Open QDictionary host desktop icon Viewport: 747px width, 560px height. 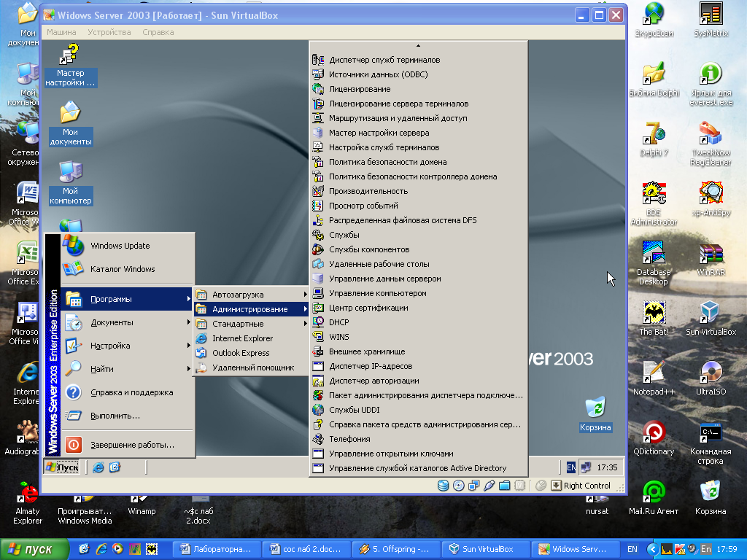(x=654, y=438)
